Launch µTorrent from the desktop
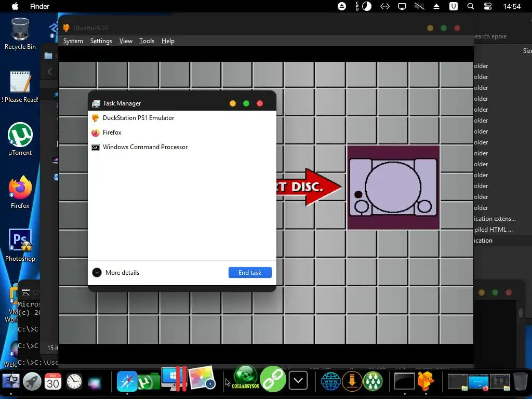The image size is (532, 399). [x=20, y=139]
